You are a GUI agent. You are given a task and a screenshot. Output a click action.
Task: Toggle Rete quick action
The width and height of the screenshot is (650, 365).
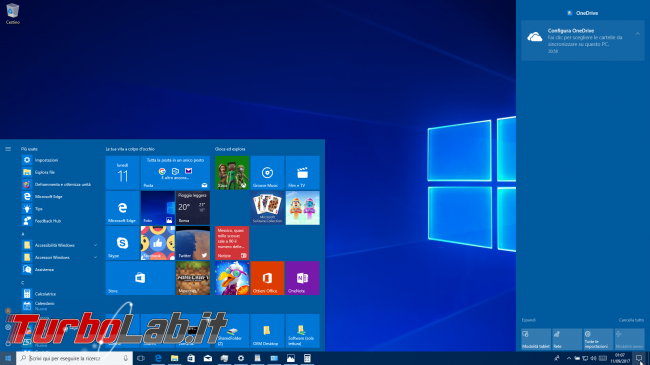click(x=567, y=339)
